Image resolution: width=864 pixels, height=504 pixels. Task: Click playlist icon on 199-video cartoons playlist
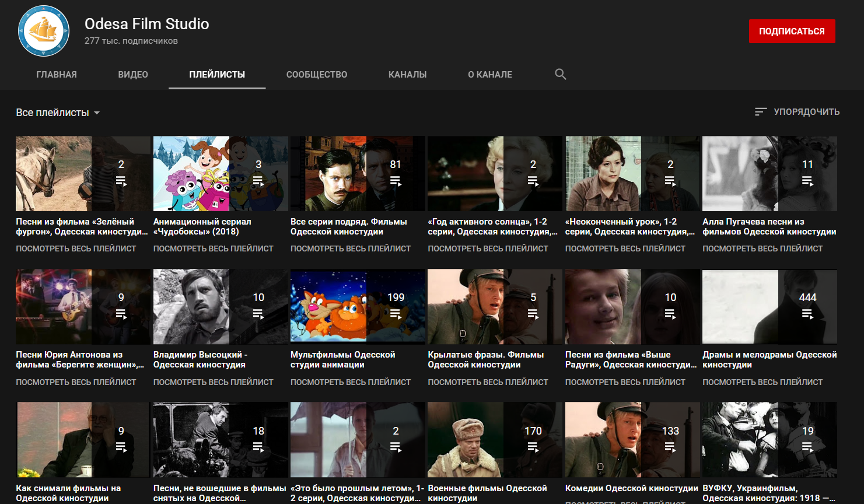(x=396, y=314)
